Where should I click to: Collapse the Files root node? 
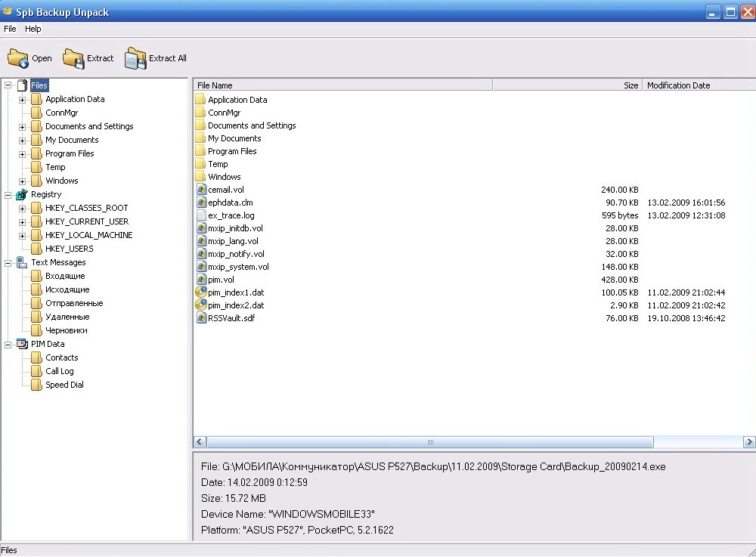[8, 85]
